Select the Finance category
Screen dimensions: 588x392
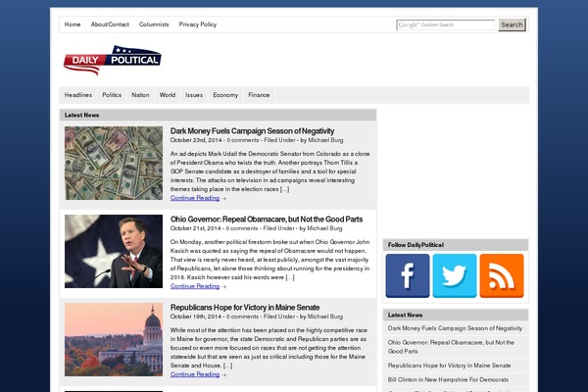pos(259,95)
